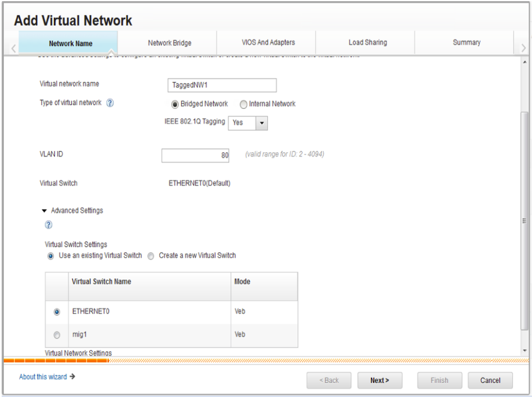Image resolution: width=532 pixels, height=397 pixels.
Task: Click the Finish button
Action: point(440,380)
